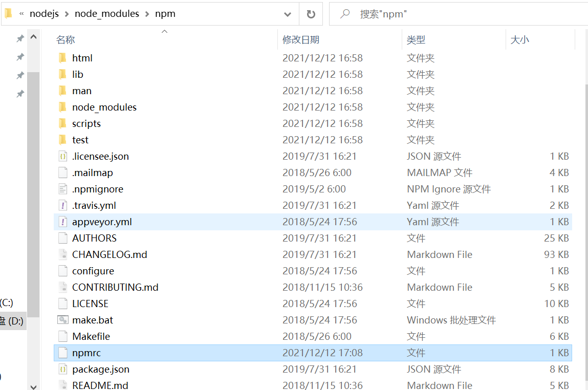
Task: Click the MAILMAP 文件 type cell
Action: [x=440, y=172]
